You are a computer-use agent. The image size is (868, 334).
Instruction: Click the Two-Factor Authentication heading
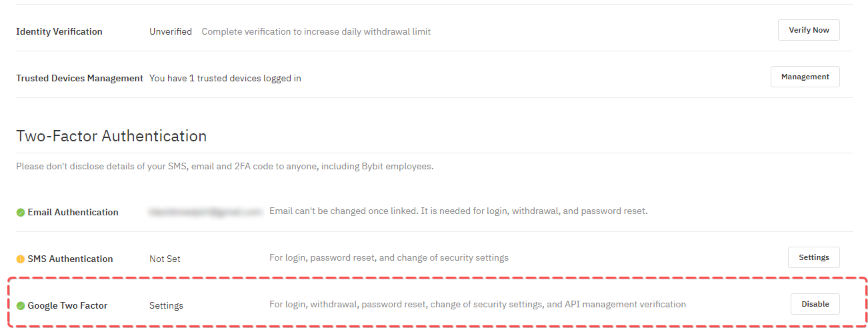click(111, 136)
